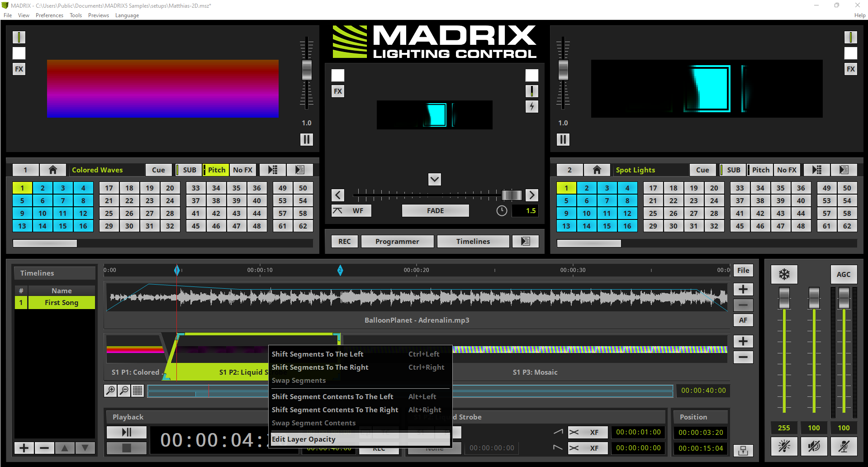Expand the crossfade type chevron
Image resolution: width=868 pixels, height=467 pixels.
click(435, 179)
